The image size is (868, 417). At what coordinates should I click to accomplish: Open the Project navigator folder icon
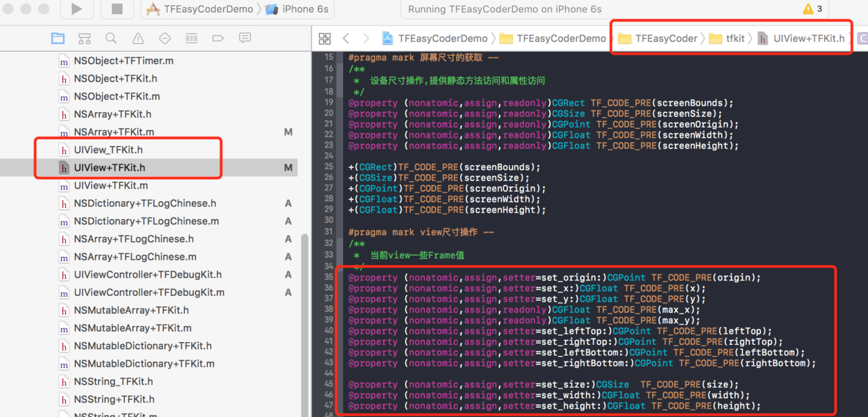(x=58, y=38)
